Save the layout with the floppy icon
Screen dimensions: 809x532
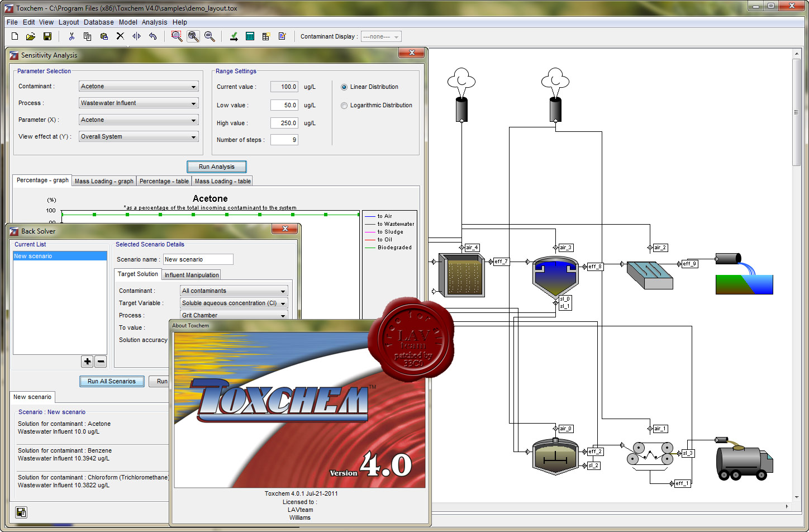(47, 36)
